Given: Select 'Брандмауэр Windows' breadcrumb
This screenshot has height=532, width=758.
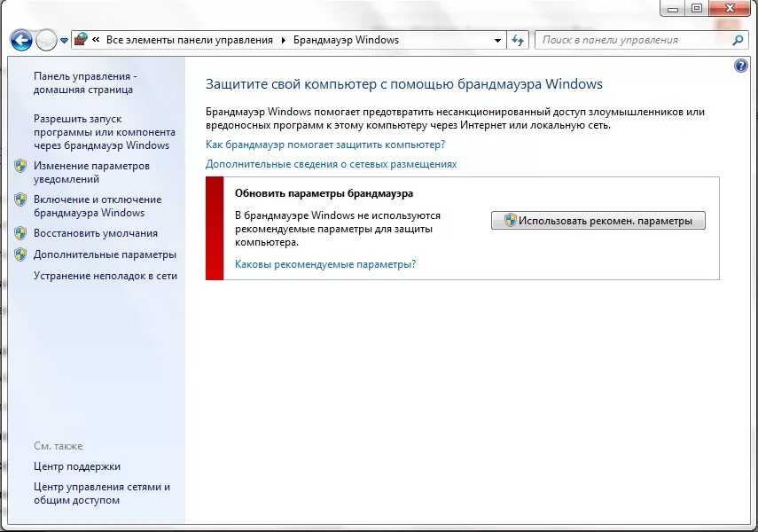Looking at the screenshot, I should (346, 40).
